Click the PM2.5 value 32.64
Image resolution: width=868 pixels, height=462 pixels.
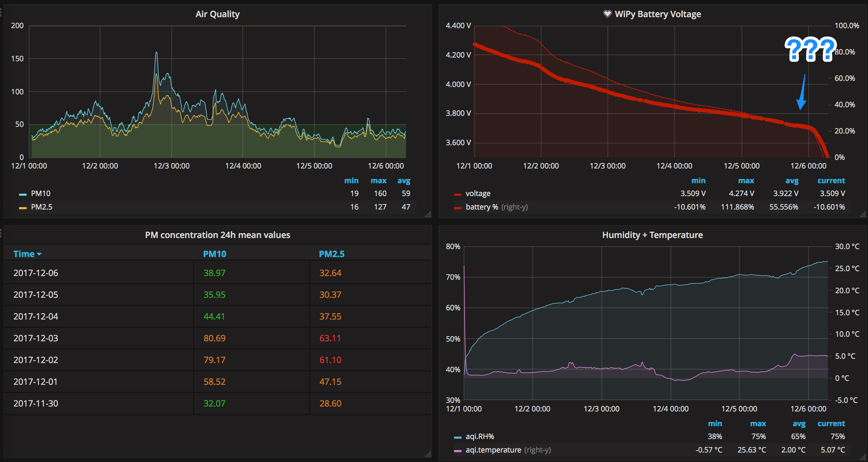click(330, 273)
